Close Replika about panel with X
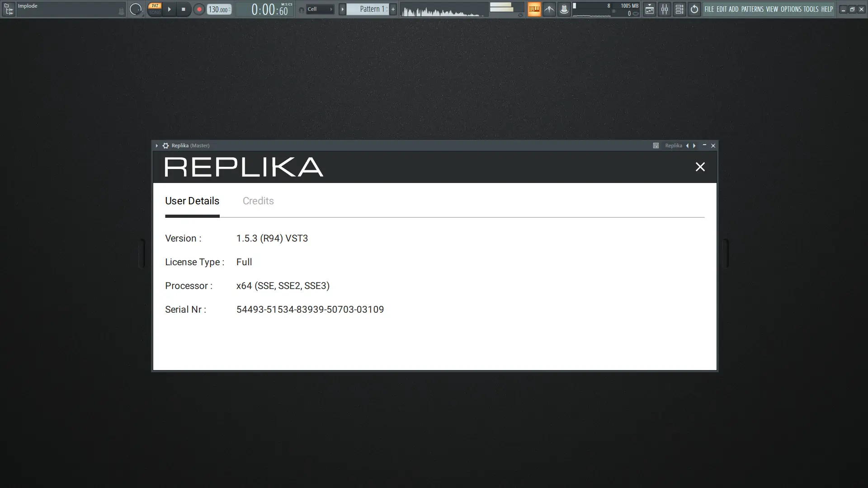Image resolution: width=868 pixels, height=488 pixels. (x=700, y=167)
